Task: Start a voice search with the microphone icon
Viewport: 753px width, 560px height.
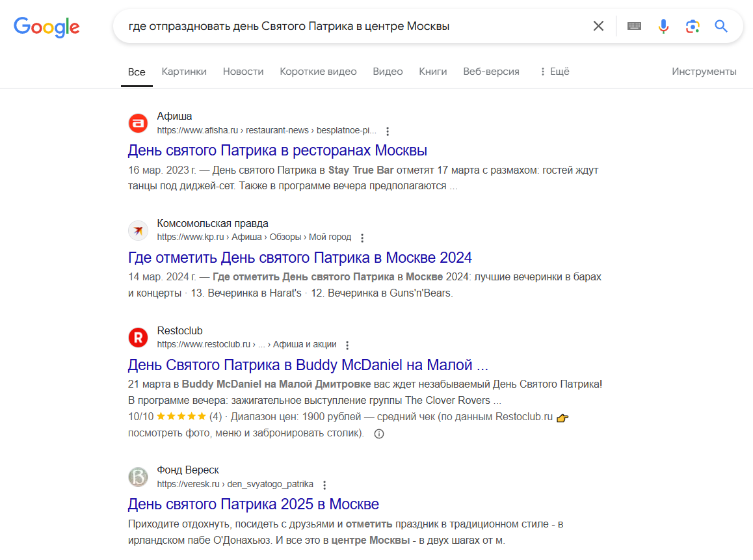Action: click(663, 26)
